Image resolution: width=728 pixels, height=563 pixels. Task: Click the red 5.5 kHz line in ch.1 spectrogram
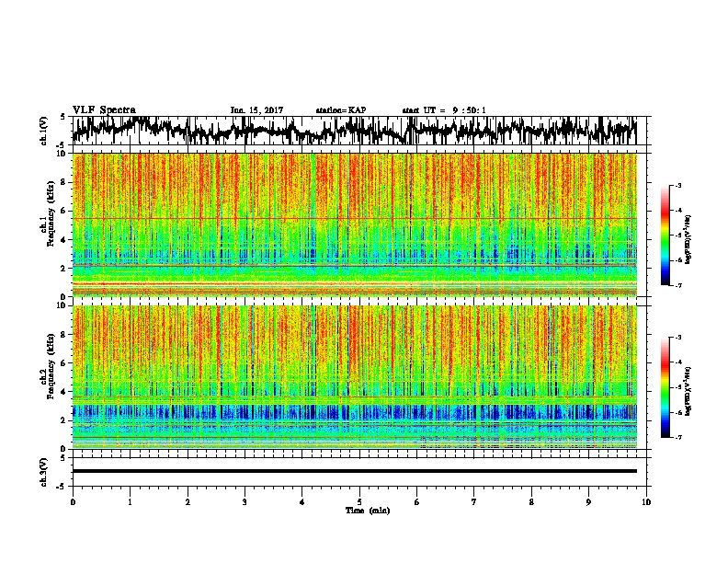coord(354,218)
